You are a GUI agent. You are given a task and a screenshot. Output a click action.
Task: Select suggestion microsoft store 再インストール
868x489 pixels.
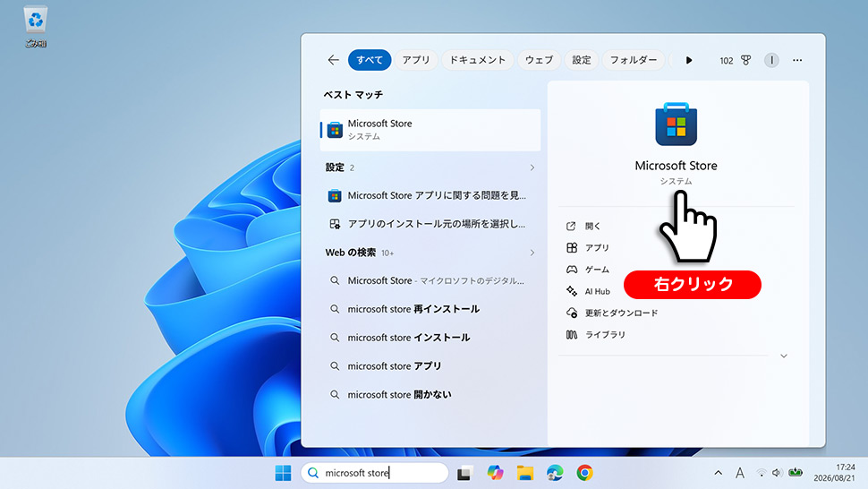(x=430, y=309)
